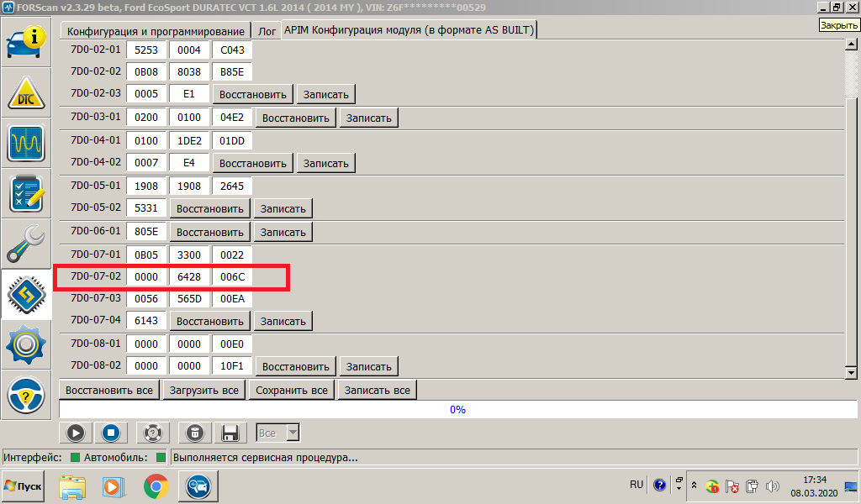The height and width of the screenshot is (504, 861).
Task: Open the gear settings section
Action: pos(26,345)
